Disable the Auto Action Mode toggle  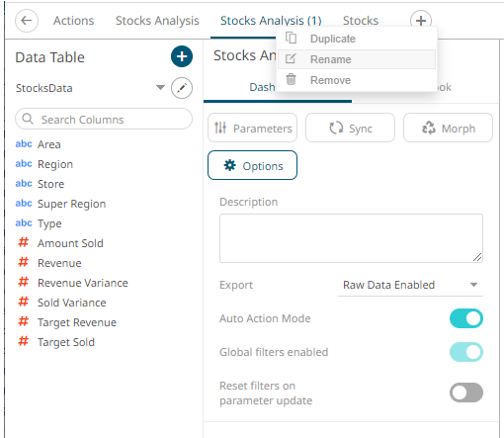pyautogui.click(x=466, y=318)
